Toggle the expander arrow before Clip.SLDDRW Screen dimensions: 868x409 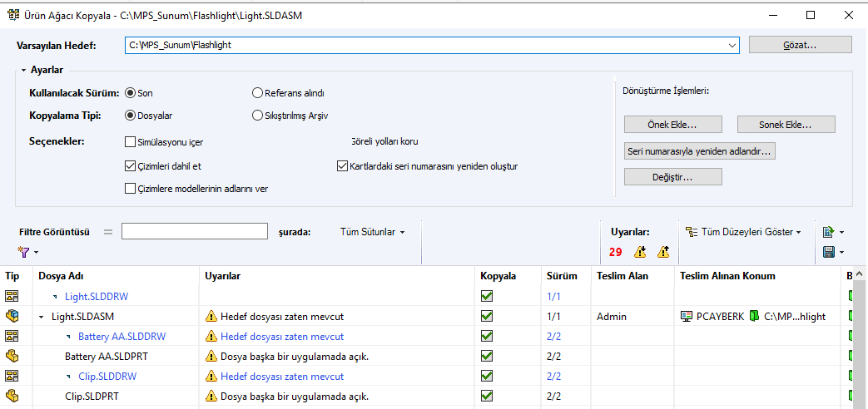tap(68, 377)
